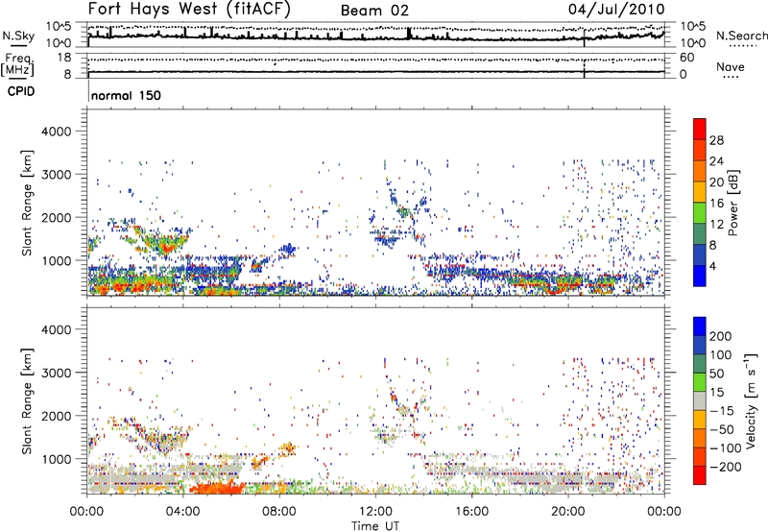This screenshot has width=768, height=532.
Task: Click the '3000' tick of the velocity panel
Action: pyautogui.click(x=57, y=373)
